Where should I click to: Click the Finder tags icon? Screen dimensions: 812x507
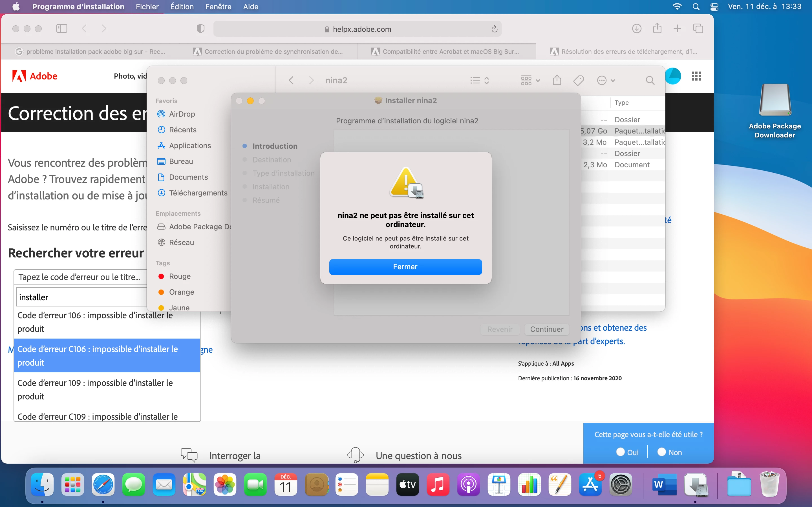[579, 81]
